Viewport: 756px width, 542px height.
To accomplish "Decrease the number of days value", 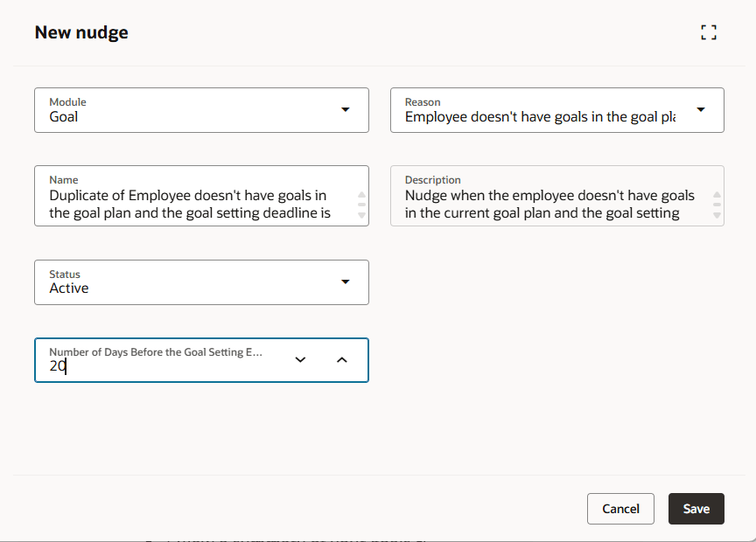I will coord(300,359).
